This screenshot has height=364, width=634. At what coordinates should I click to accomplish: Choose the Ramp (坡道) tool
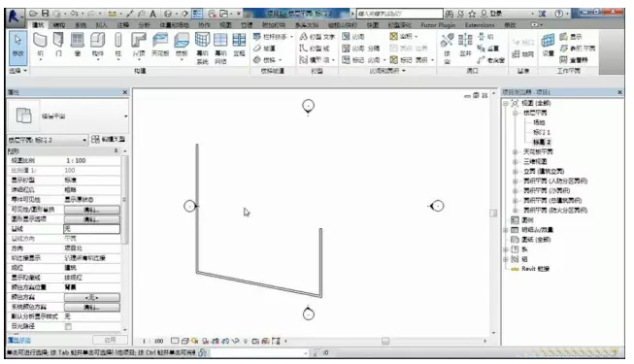pyautogui.click(x=265, y=49)
